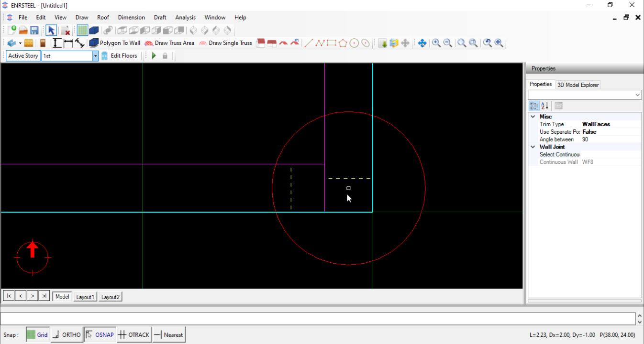Collapse the Misc property group
Viewport: 644px width, 344px height.
tap(533, 117)
